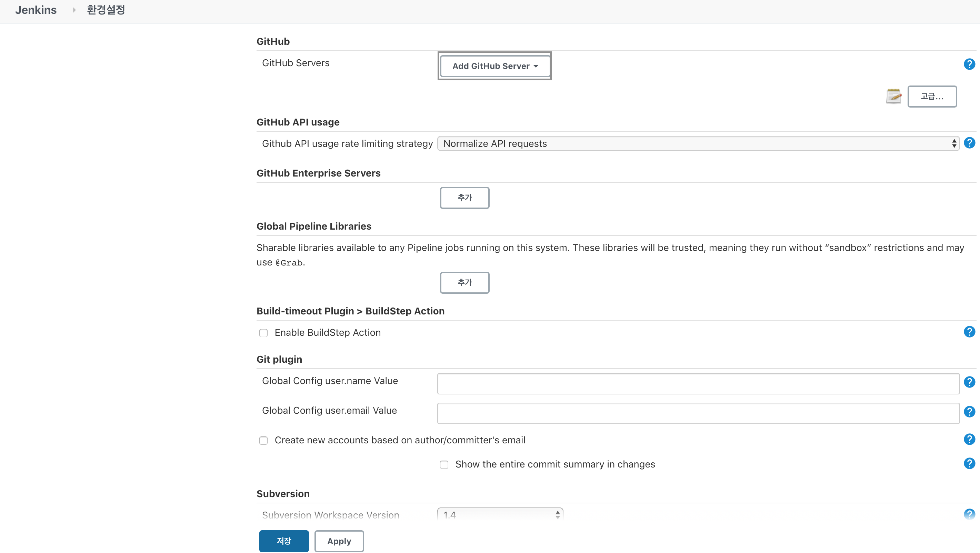
Task: Show help for Global Config user.email Value
Action: click(969, 412)
